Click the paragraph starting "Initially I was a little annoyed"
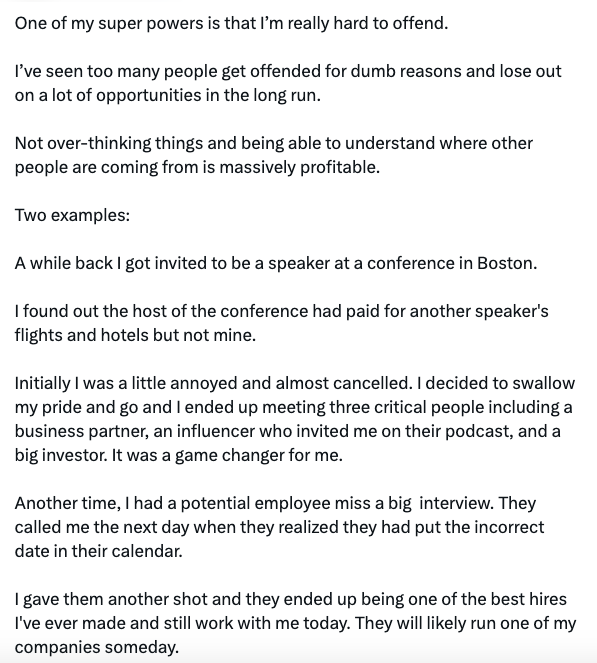597x663 pixels. click(x=295, y=419)
